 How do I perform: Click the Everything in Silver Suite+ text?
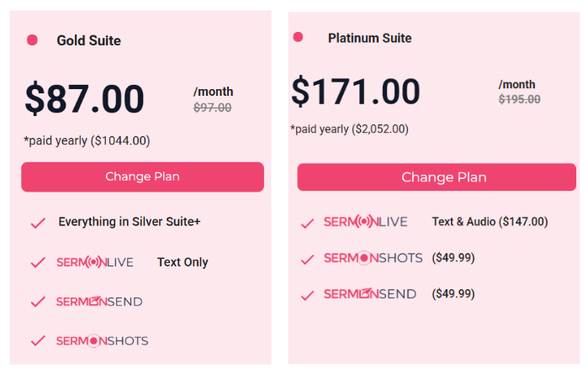point(130,222)
